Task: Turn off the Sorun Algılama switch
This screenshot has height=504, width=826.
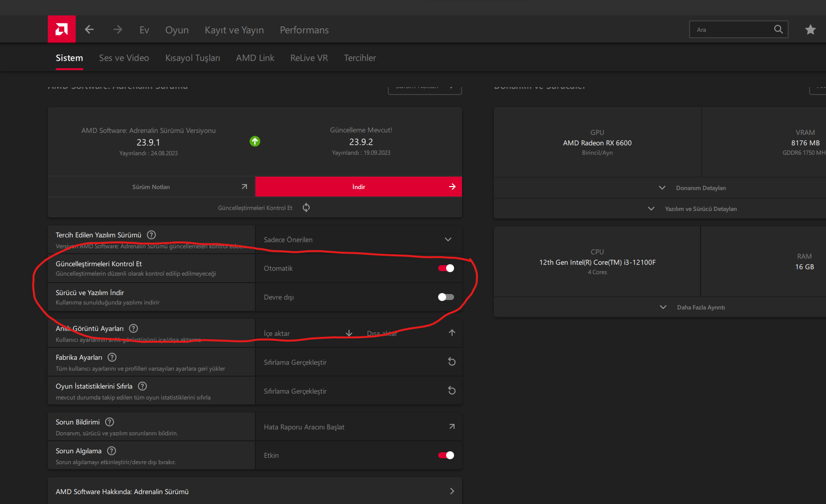Action: click(446, 455)
